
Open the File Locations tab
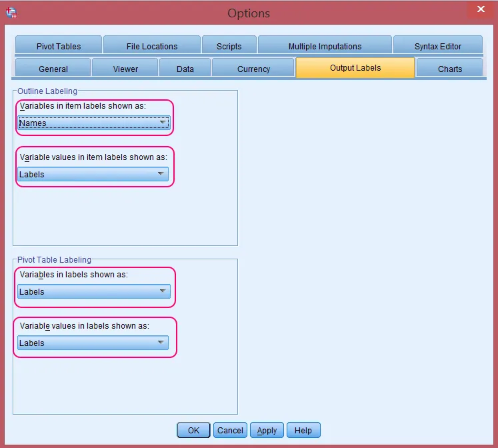pyautogui.click(x=152, y=46)
